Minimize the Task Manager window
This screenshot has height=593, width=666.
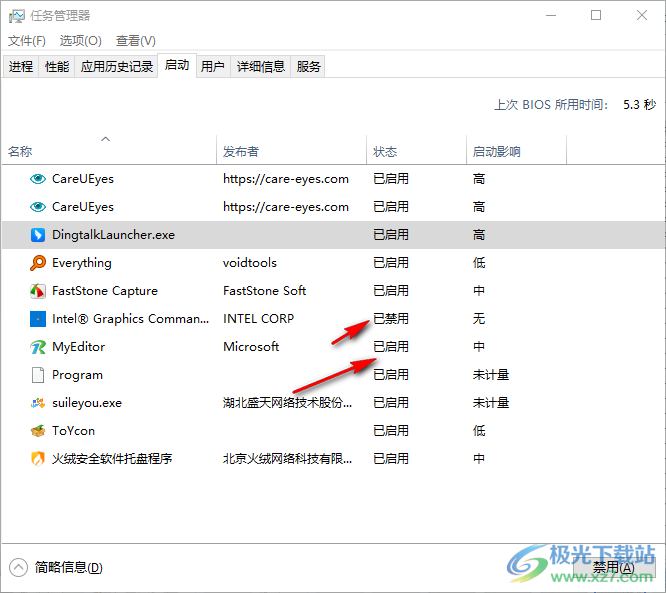click(x=551, y=15)
